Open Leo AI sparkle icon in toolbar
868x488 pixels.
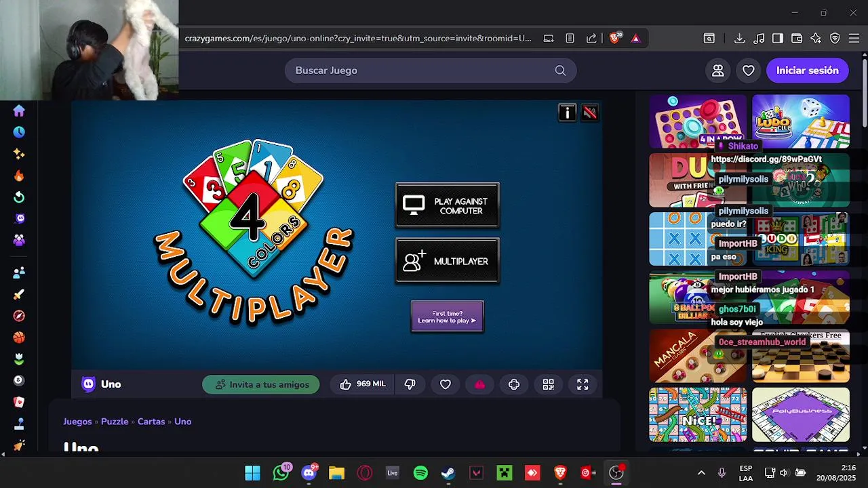tap(816, 39)
